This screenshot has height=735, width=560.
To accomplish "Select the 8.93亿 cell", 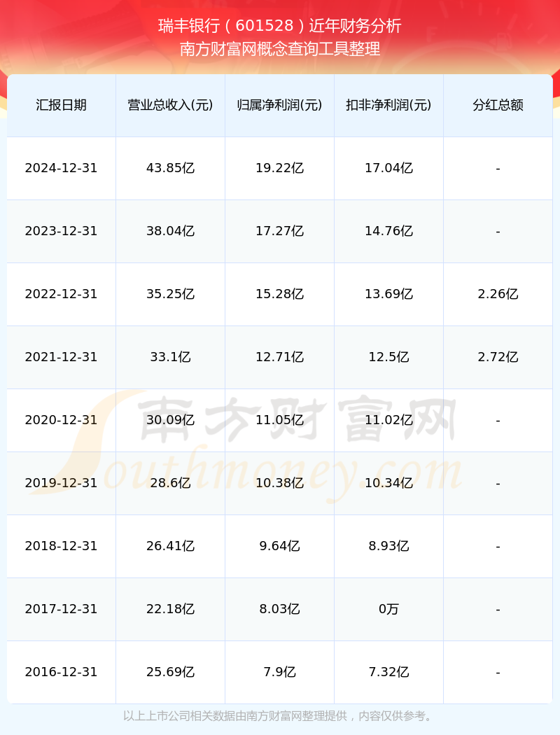I will click(389, 546).
